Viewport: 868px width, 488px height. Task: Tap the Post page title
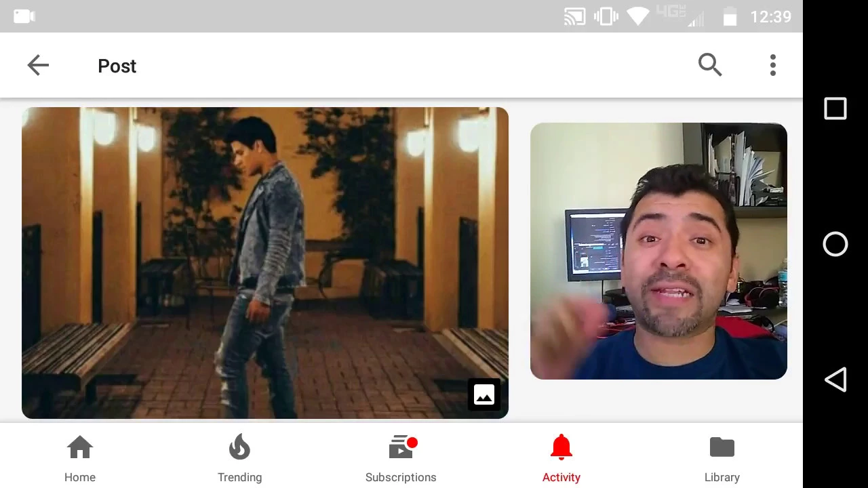pos(117,66)
